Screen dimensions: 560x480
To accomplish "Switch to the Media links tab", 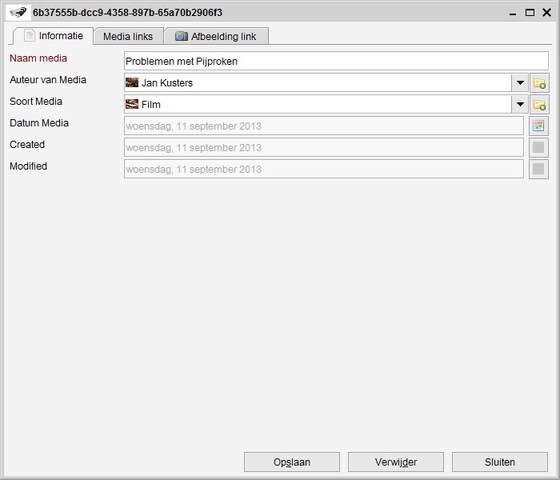I will (x=128, y=36).
